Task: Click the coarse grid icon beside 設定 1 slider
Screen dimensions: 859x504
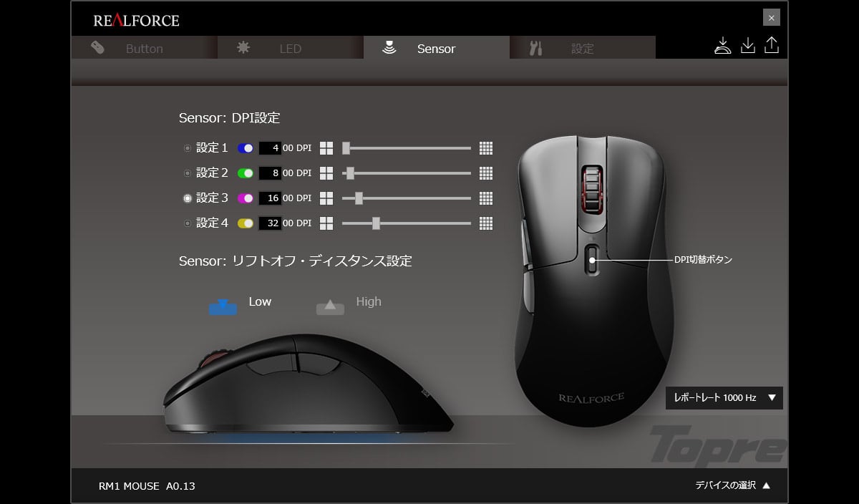Action: click(326, 147)
